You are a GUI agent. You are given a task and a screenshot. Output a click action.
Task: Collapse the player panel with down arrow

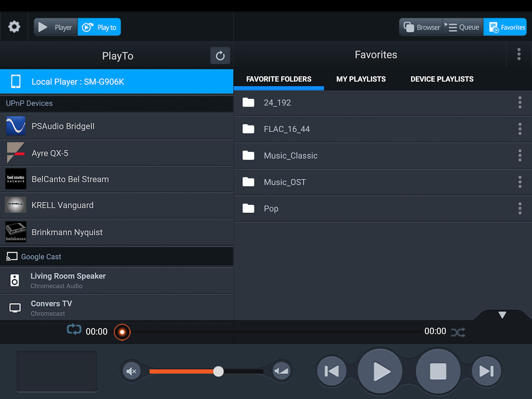(x=502, y=315)
